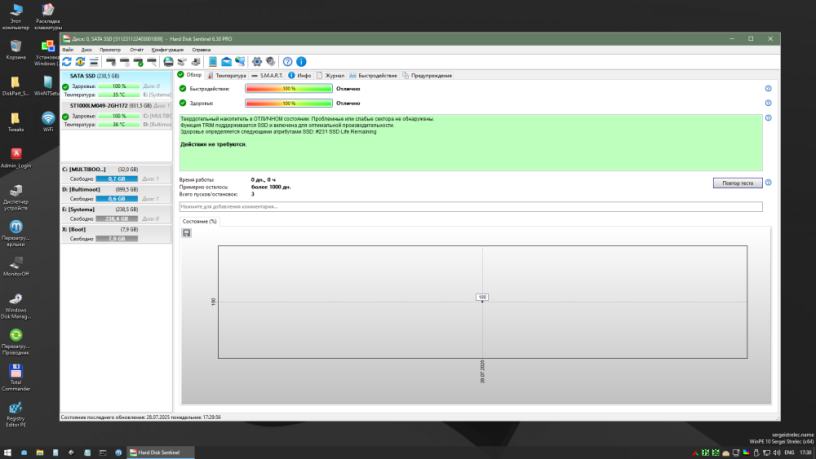Open the Файл menu

click(x=68, y=50)
